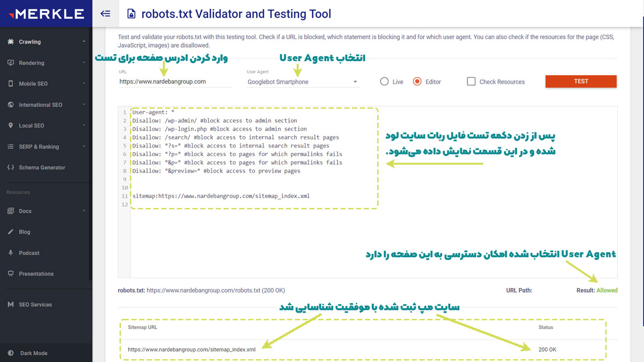
Task: Expand the Crawling menu chevron
Action: coord(84,42)
